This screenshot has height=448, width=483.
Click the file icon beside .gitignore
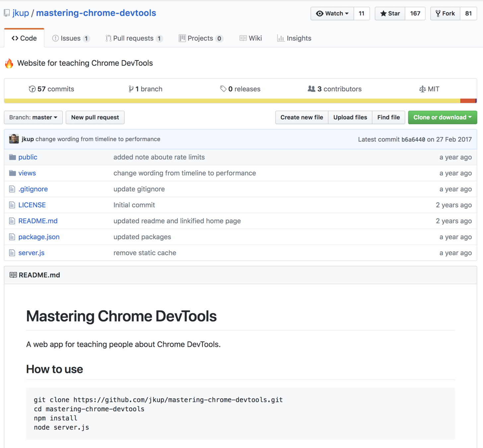click(12, 189)
